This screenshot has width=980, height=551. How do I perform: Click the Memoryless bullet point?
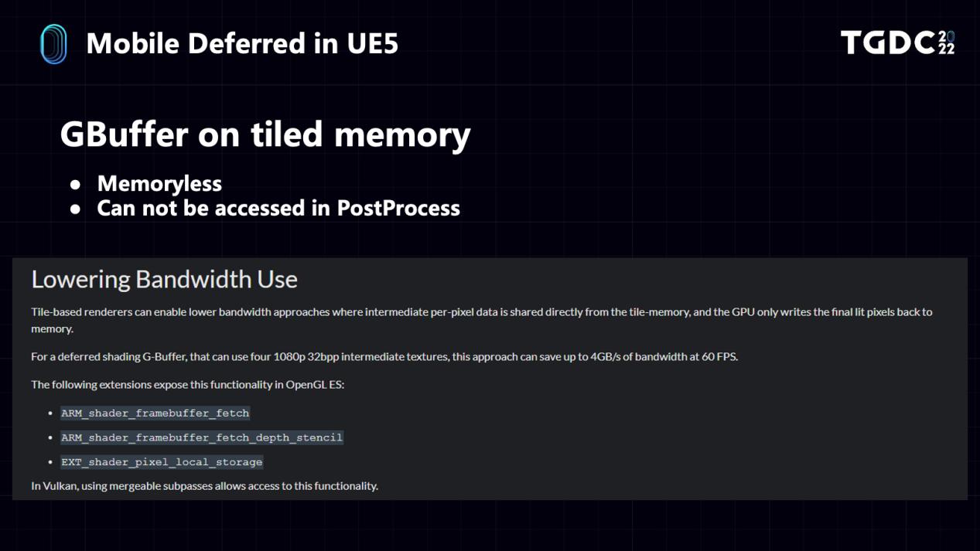[x=159, y=184]
